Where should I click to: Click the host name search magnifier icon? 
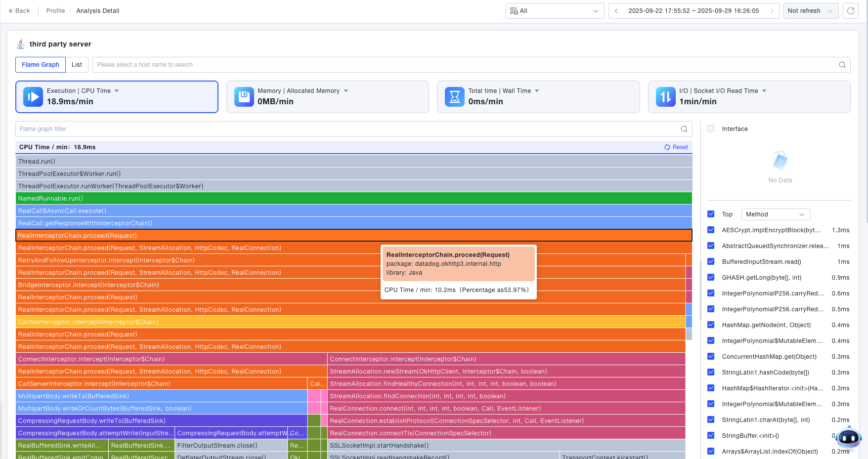tap(842, 65)
